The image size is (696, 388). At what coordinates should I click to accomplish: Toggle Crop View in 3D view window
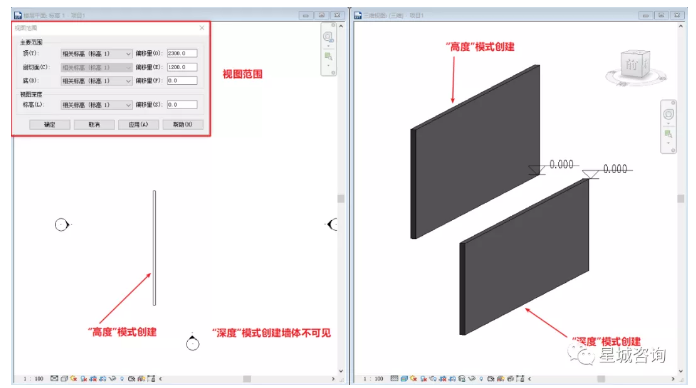442,379
